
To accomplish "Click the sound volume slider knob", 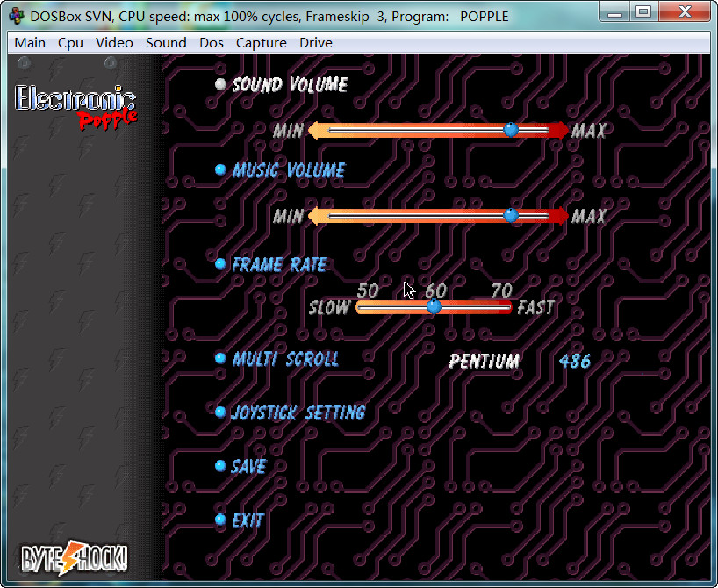I will click(x=511, y=130).
